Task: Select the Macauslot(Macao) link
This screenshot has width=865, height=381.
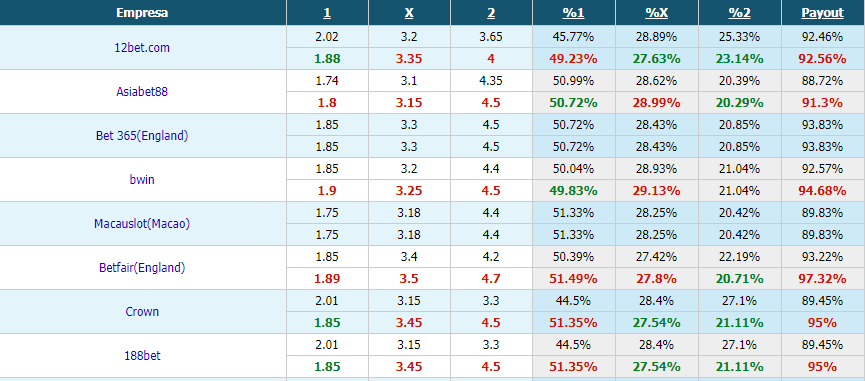Action: 142,224
